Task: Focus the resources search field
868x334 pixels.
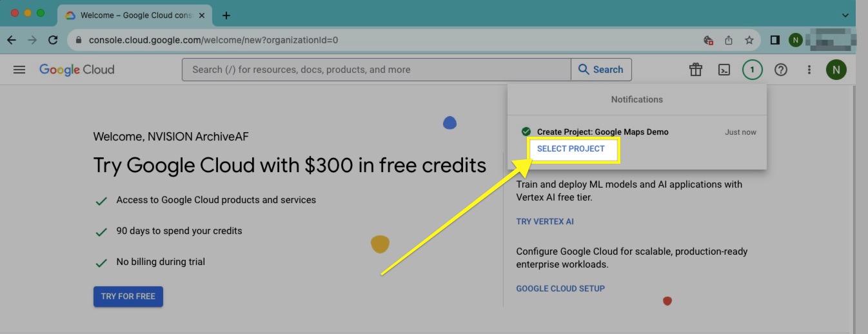Action: click(377, 70)
